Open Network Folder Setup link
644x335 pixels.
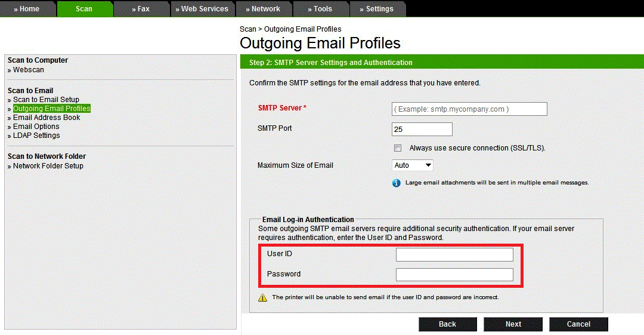click(48, 166)
